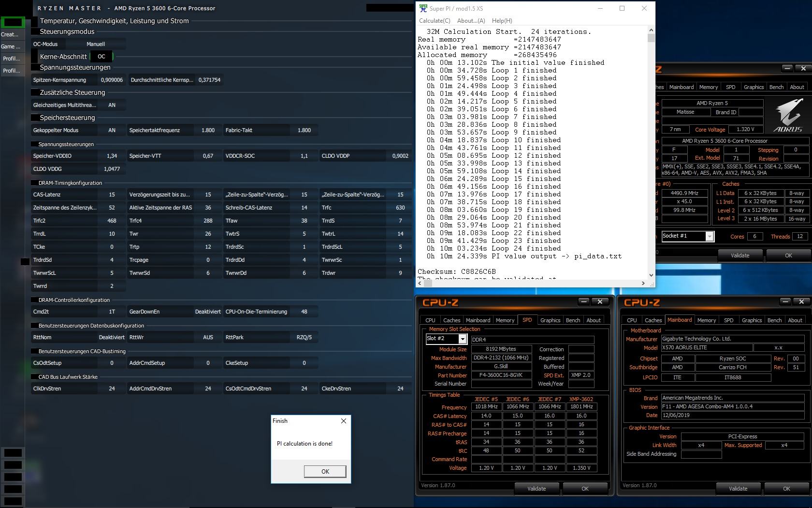Collapse the DRAM-Timingkonfiguration section
Screen dimensions: 812x508
[x=34, y=183]
